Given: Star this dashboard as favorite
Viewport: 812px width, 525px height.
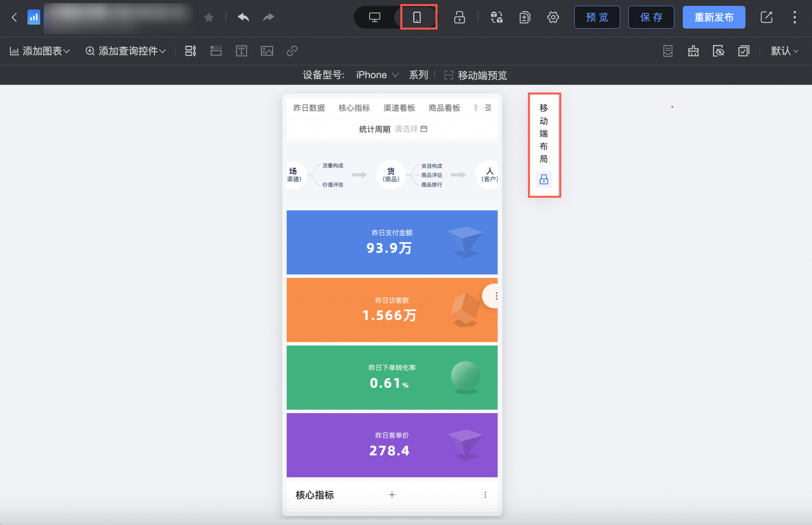Looking at the screenshot, I should 209,17.
